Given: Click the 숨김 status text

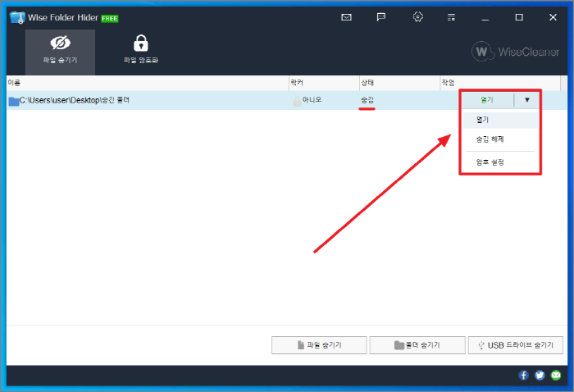Looking at the screenshot, I should point(367,100).
